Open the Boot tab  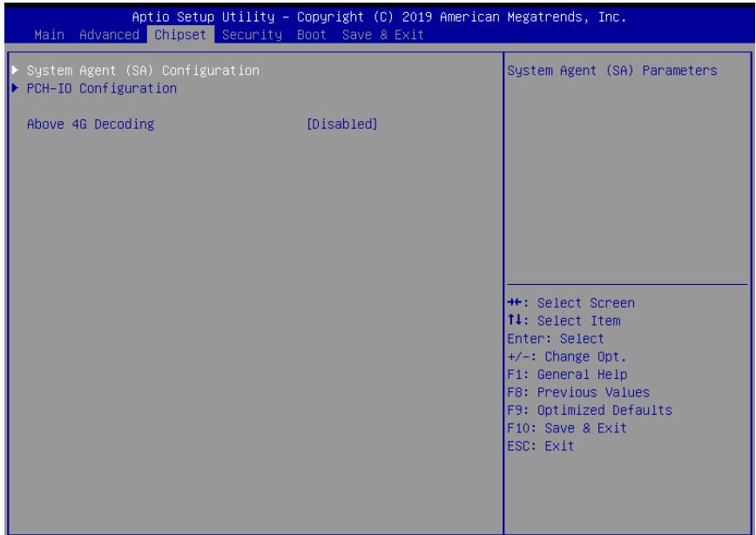click(312, 35)
